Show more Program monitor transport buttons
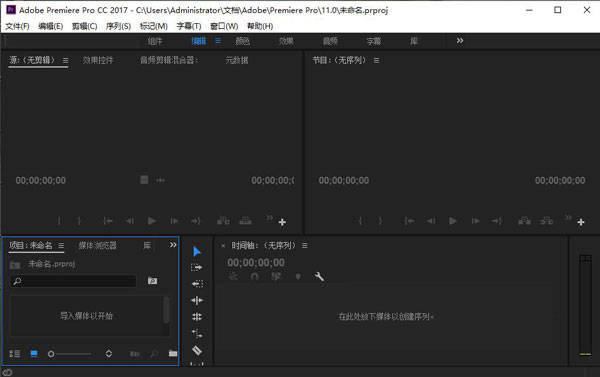 coord(568,217)
